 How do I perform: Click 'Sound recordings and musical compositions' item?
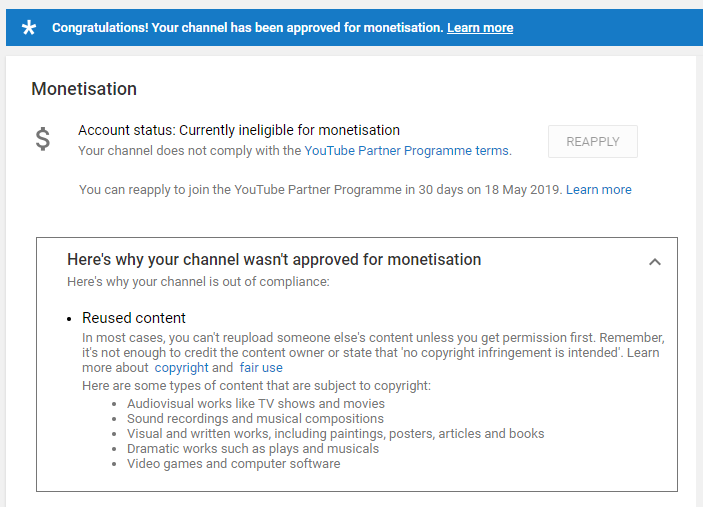255,419
